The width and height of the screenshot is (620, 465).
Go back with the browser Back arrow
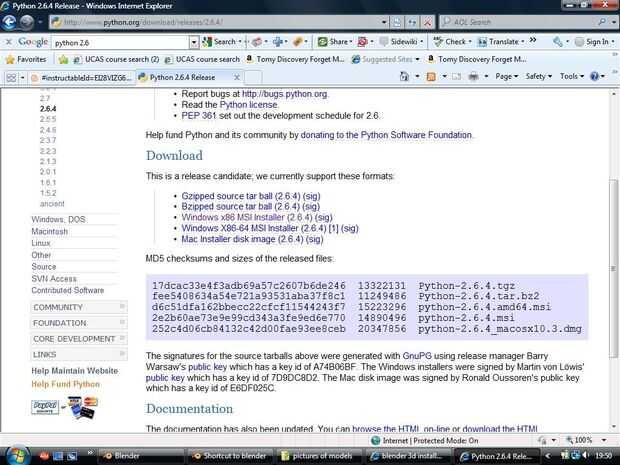(9, 22)
